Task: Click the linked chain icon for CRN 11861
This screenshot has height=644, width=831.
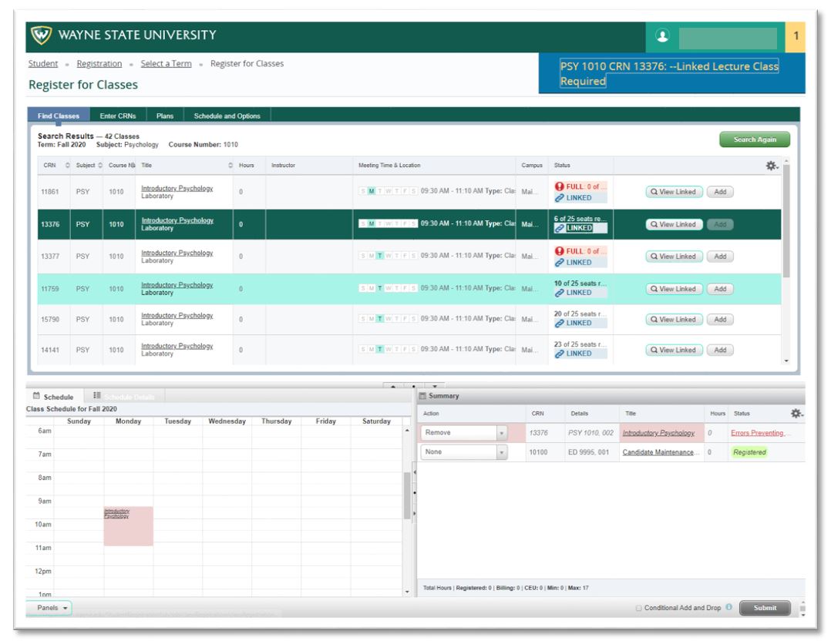Action: [559, 198]
